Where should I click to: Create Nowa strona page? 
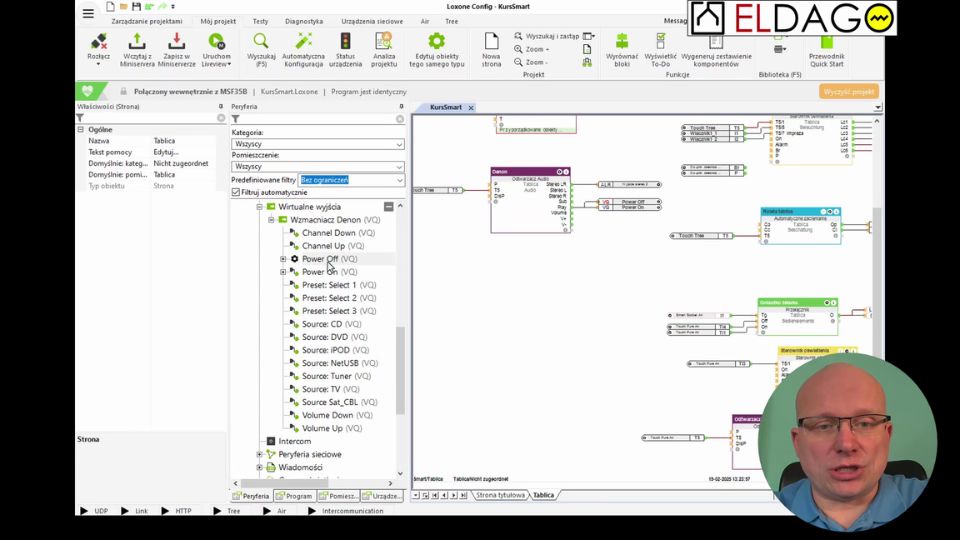(491, 42)
